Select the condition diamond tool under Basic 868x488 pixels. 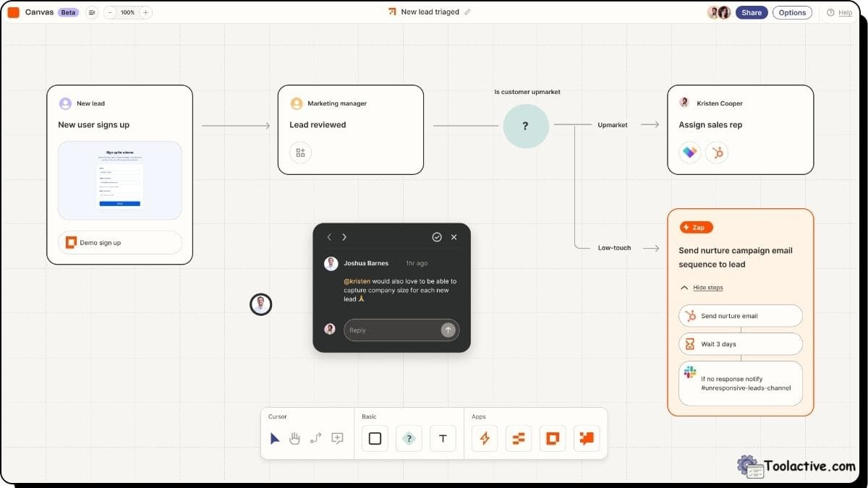click(409, 438)
